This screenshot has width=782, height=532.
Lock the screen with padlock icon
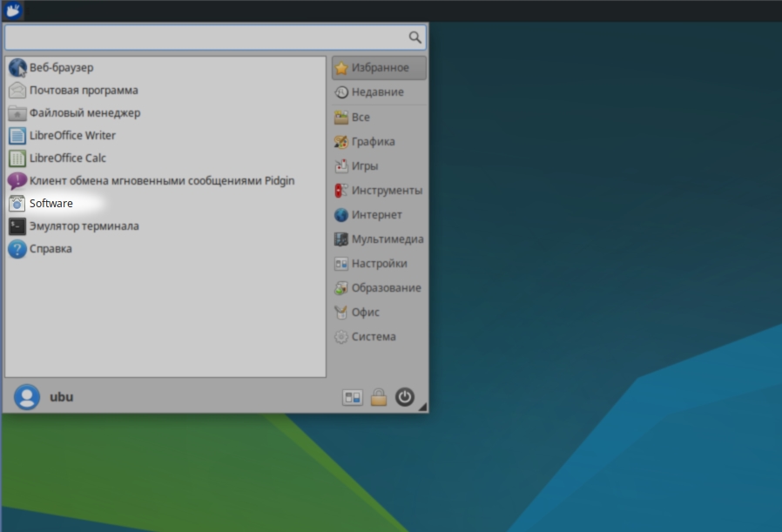[x=379, y=397]
